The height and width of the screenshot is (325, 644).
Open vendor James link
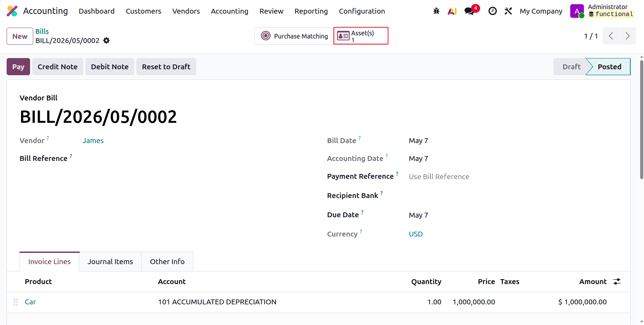point(93,141)
